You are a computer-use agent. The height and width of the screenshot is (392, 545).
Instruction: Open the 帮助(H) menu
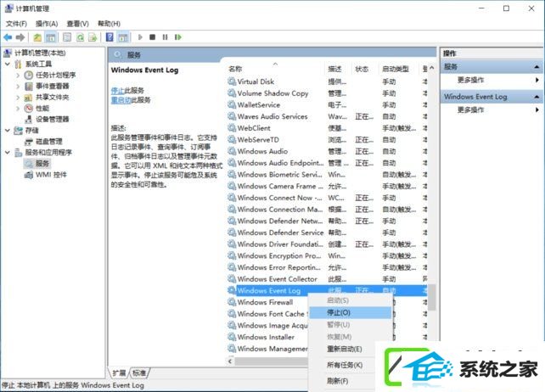point(109,24)
